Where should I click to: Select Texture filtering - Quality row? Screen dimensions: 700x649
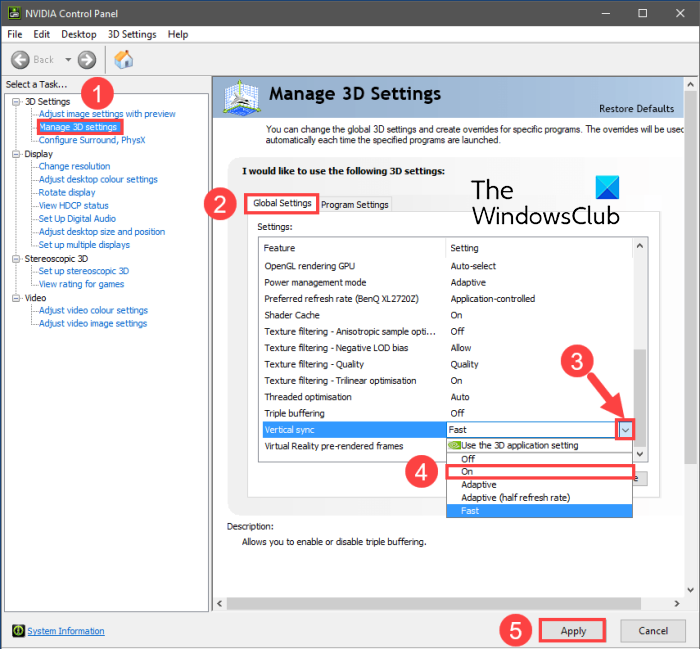tap(446, 364)
